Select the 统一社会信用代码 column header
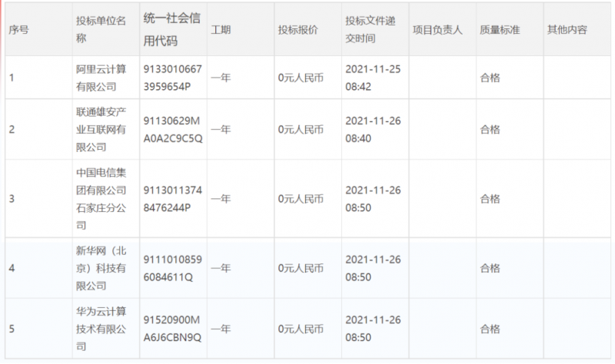The image size is (615, 364). [170, 30]
